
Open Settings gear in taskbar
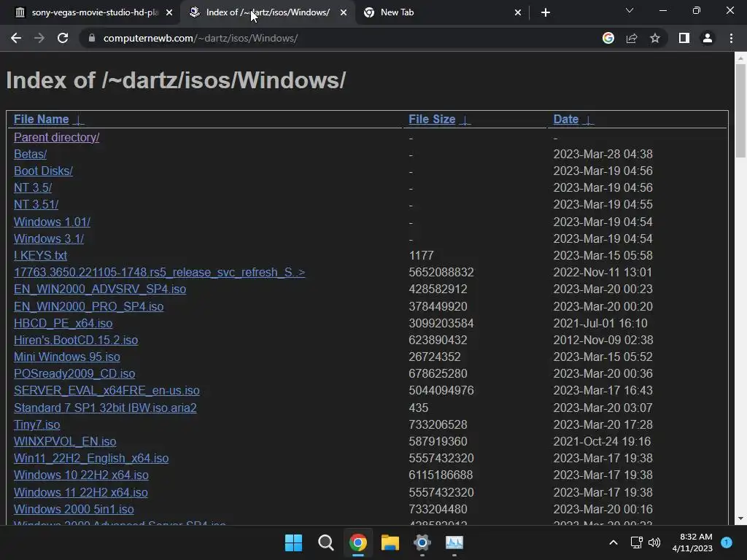422,542
